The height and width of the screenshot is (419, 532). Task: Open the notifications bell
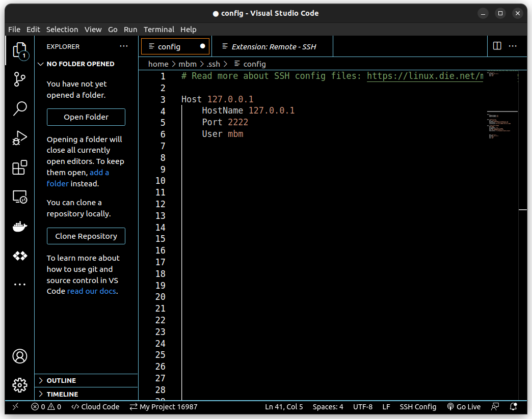pyautogui.click(x=513, y=407)
